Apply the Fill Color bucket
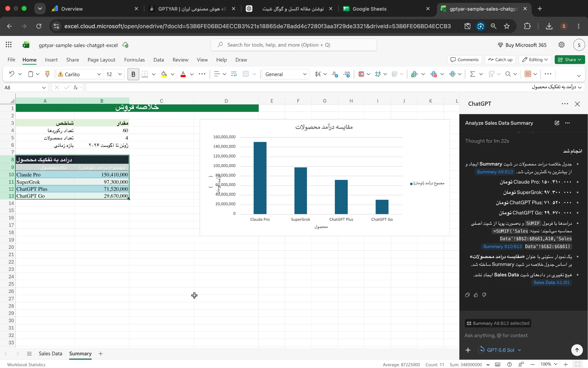This screenshot has height=368, width=588. coord(164,74)
